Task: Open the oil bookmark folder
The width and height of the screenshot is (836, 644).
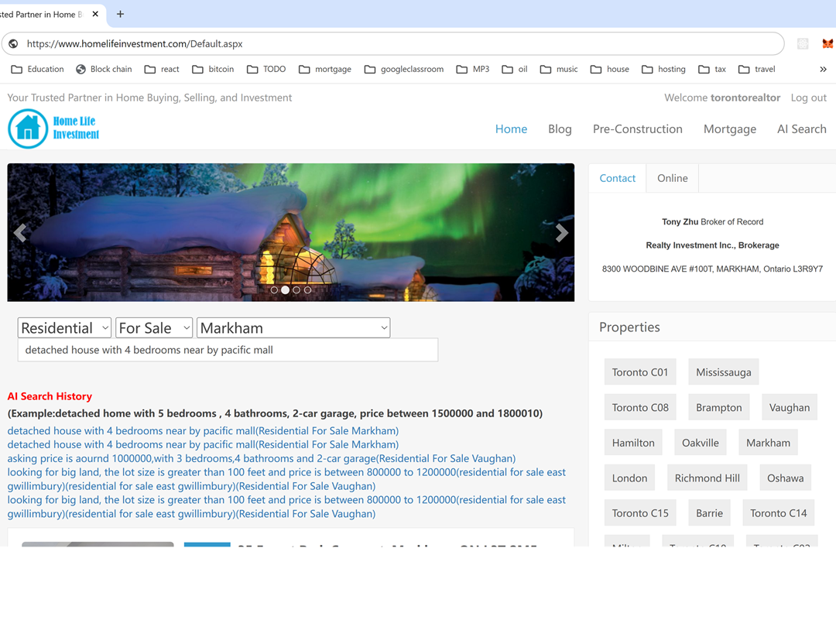Action: point(515,70)
